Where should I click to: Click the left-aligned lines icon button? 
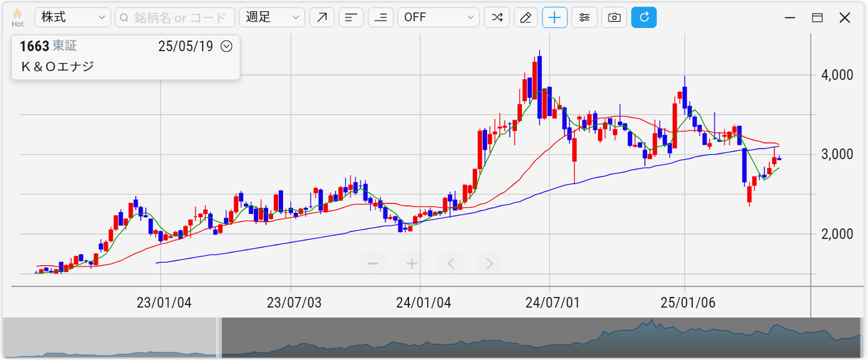[351, 17]
